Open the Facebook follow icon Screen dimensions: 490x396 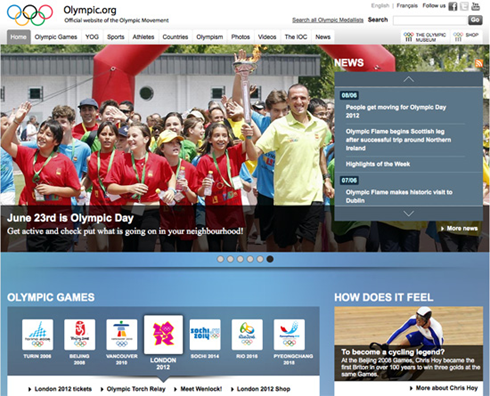pos(453,6)
